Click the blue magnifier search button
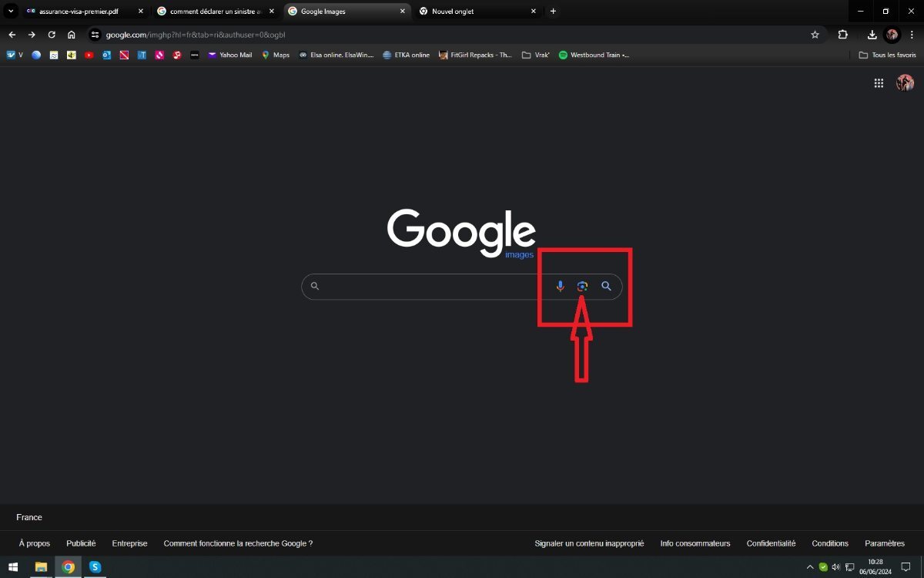Viewport: 924px width, 578px height. point(606,286)
